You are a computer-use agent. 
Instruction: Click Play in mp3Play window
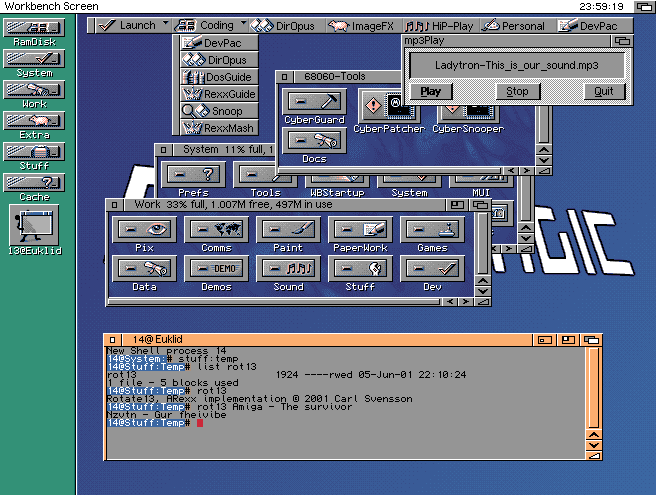(430, 91)
